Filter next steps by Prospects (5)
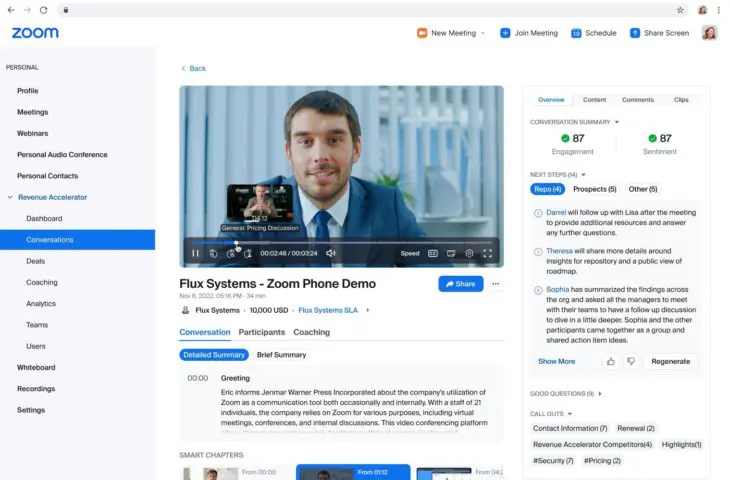This screenshot has height=480, width=730. [x=594, y=189]
